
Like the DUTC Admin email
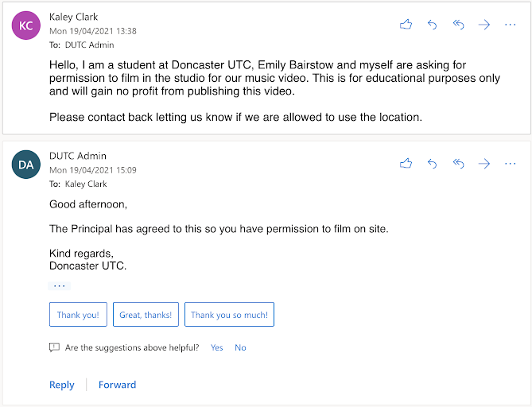[x=406, y=163]
